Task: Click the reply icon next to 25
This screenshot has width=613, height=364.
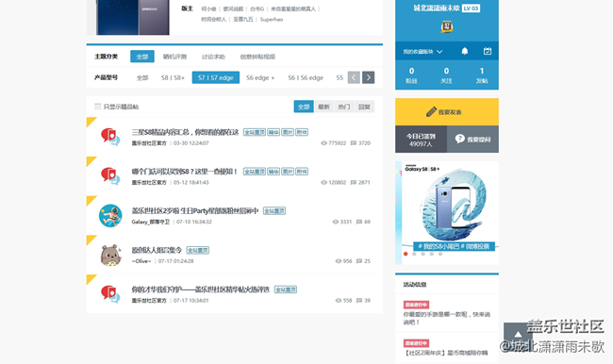Action: (359, 261)
